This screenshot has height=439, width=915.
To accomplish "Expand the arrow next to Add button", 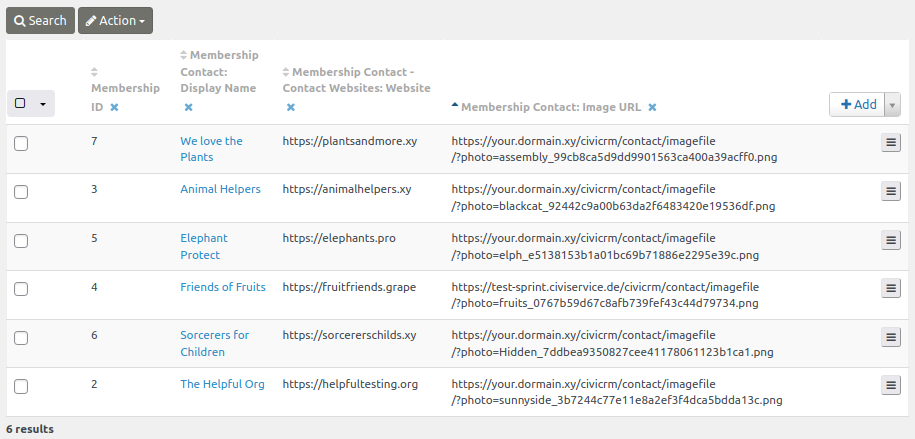I will pos(892,105).
